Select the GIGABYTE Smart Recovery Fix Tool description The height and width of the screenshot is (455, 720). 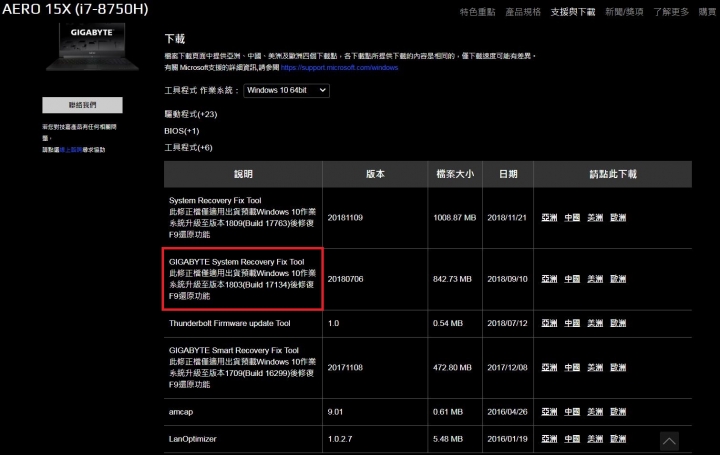click(x=242, y=368)
